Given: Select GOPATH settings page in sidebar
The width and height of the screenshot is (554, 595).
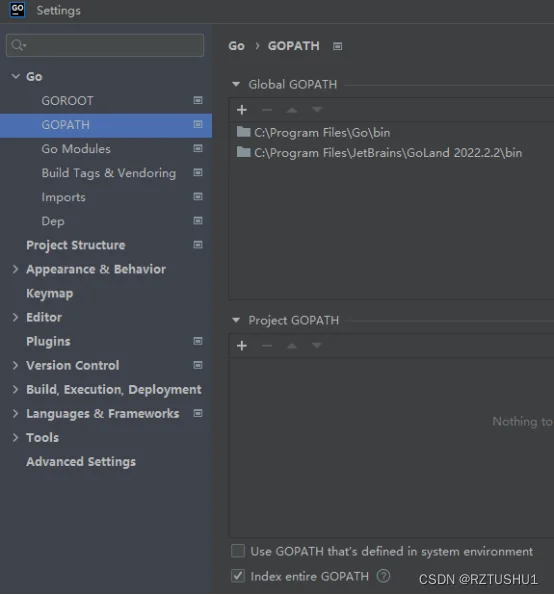Looking at the screenshot, I should click(x=106, y=125).
